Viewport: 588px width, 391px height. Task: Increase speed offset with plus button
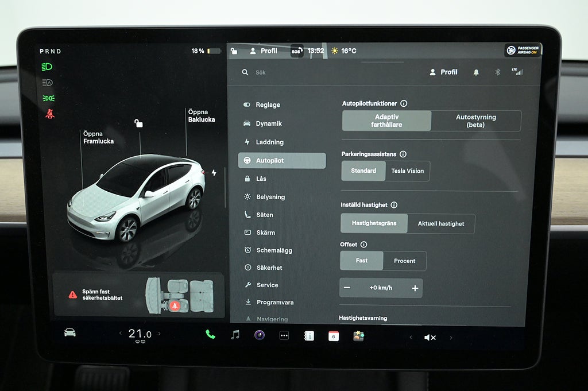click(x=415, y=288)
